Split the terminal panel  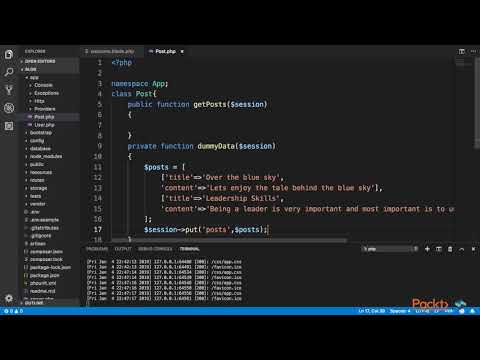tap(439, 249)
